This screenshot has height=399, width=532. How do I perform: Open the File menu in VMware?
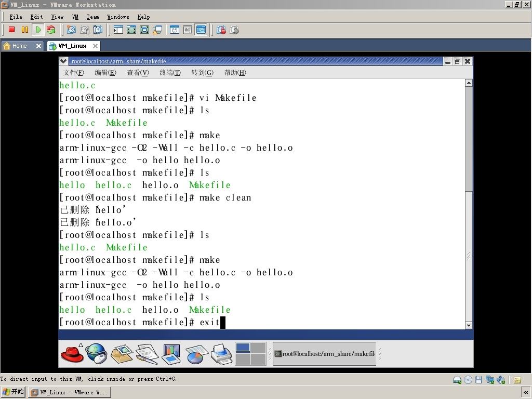pyautogui.click(x=16, y=17)
